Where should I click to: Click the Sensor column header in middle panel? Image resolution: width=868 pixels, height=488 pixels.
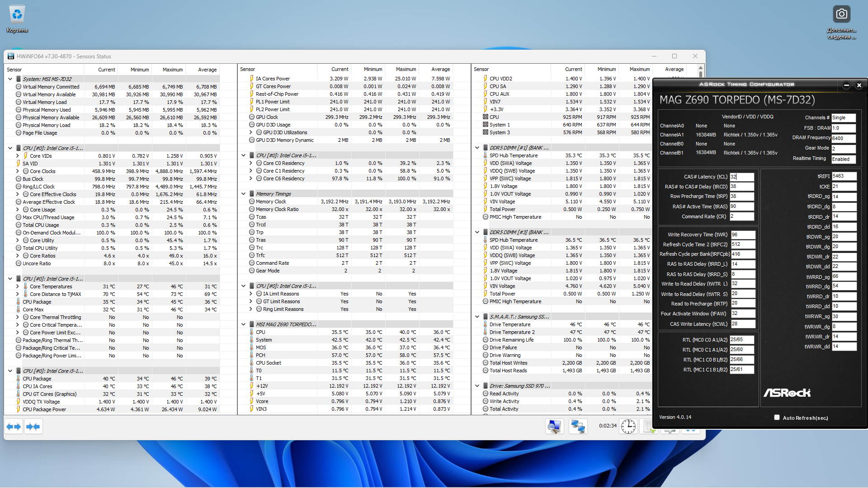pyautogui.click(x=248, y=70)
